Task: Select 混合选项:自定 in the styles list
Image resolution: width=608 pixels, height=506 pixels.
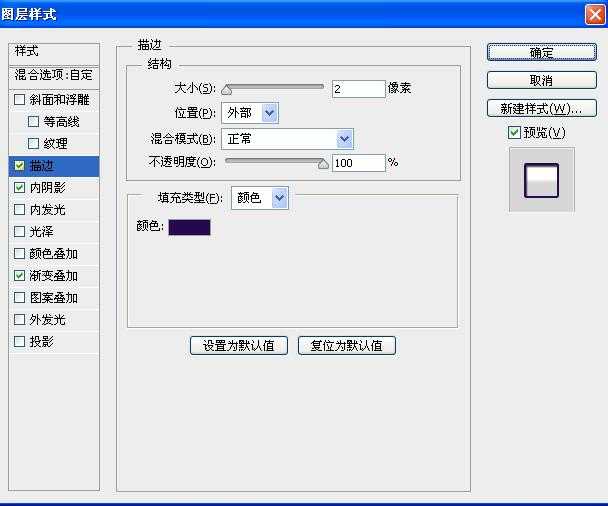Action: [54, 75]
